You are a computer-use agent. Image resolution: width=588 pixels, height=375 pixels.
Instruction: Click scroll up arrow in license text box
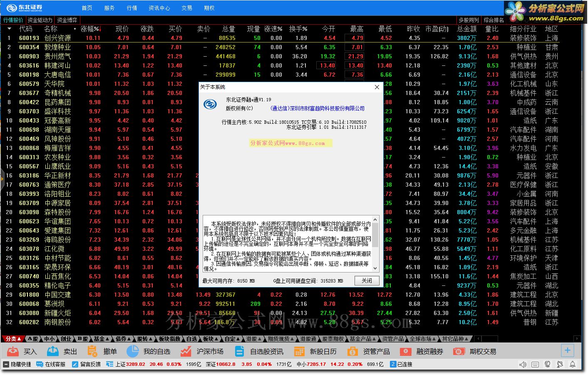click(x=375, y=219)
